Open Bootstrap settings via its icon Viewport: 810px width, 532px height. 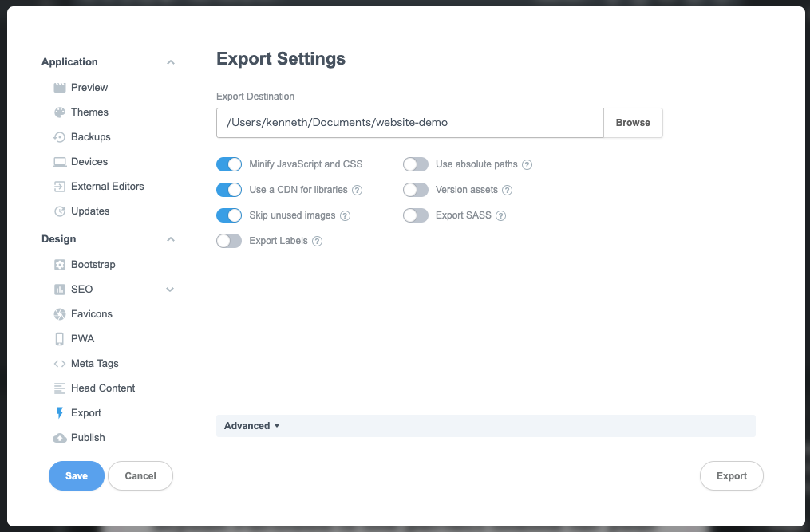click(x=59, y=264)
